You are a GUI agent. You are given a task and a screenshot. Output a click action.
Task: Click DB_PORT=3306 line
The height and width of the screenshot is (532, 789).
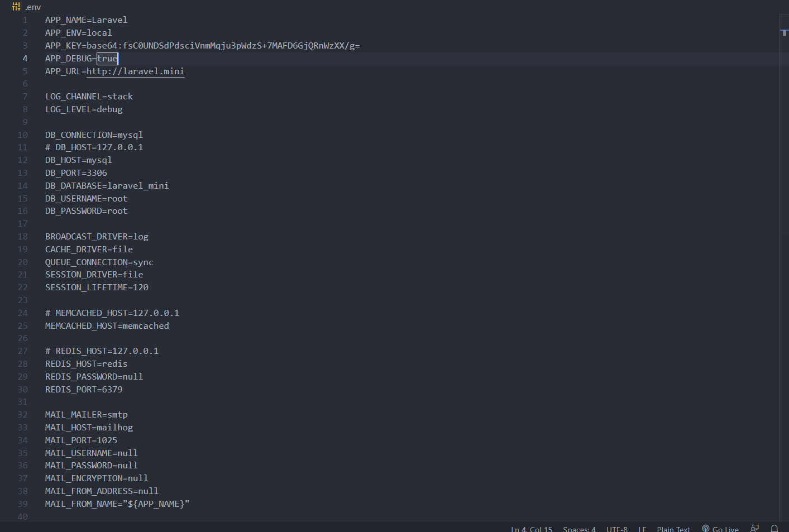76,173
